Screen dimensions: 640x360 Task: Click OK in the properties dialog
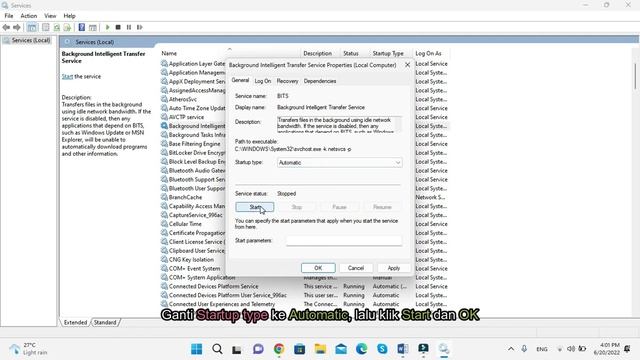coord(318,268)
